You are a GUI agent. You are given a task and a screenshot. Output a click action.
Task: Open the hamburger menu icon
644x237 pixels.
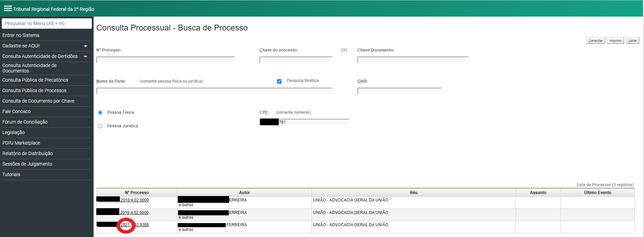point(8,8)
